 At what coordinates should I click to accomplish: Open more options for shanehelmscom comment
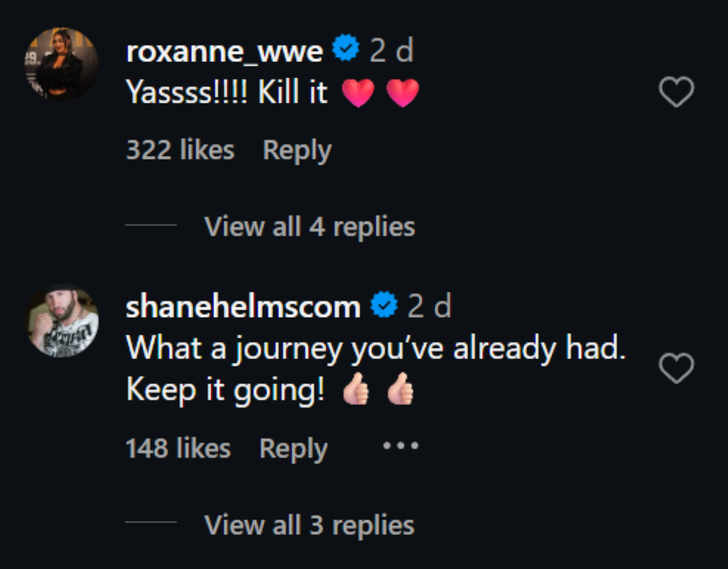400,446
